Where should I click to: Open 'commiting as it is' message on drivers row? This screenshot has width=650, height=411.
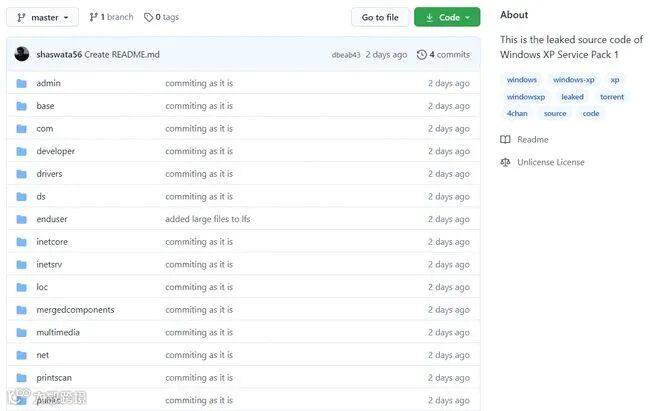pyautogui.click(x=199, y=174)
